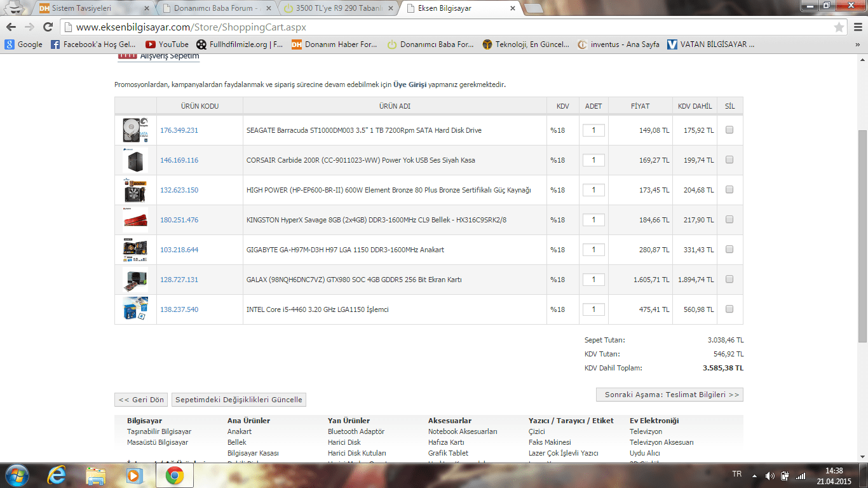Open the Donanım Haber For... bookmark
This screenshot has height=488, width=868.
click(334, 44)
